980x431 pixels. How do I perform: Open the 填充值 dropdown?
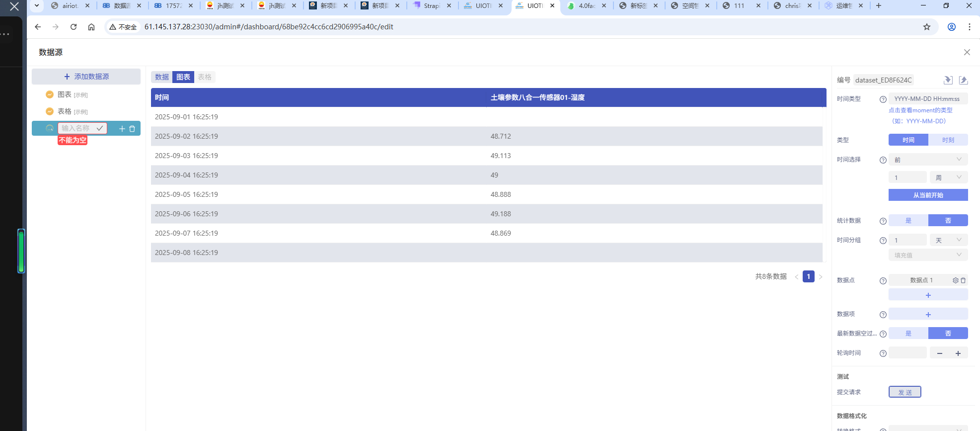tap(928, 255)
